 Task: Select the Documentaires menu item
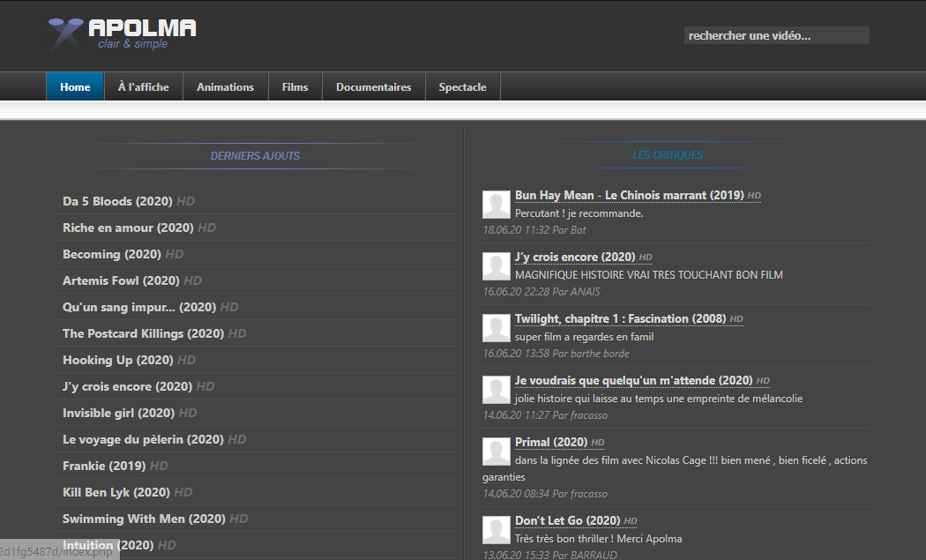(x=373, y=87)
